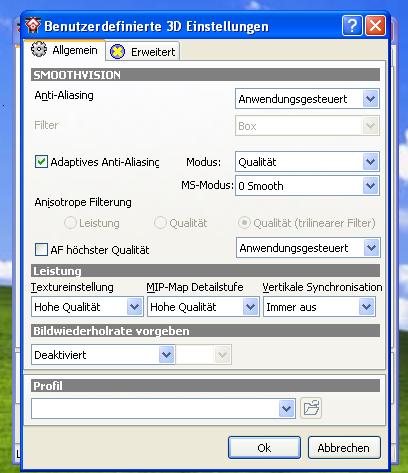Screen dimensions: 408x473
Task: Expand the Modus Qualität dropdown
Action: click(x=307, y=162)
